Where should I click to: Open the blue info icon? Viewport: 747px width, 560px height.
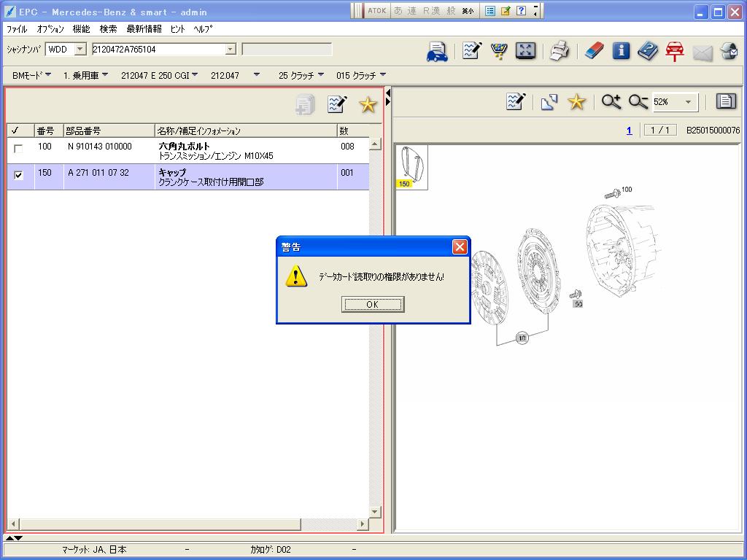[621, 50]
